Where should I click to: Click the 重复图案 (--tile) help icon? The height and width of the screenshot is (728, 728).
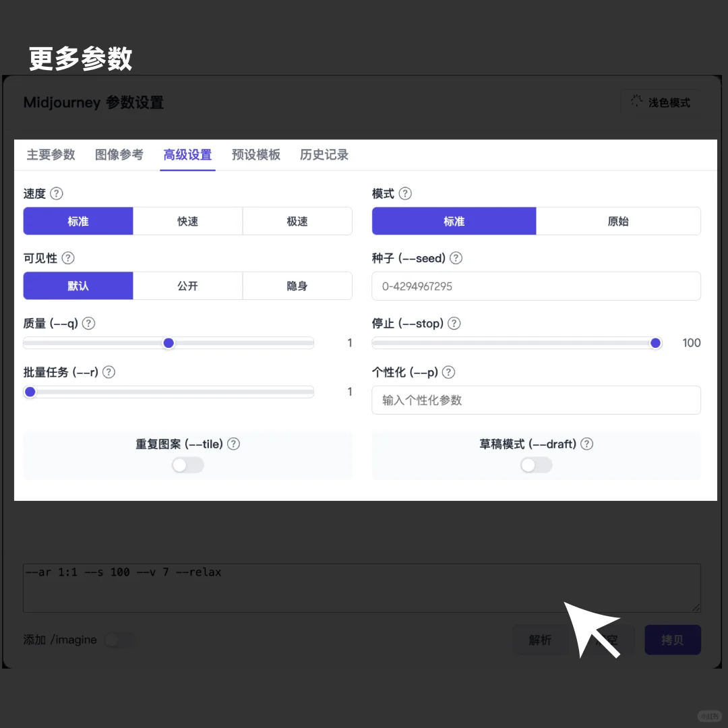233,444
